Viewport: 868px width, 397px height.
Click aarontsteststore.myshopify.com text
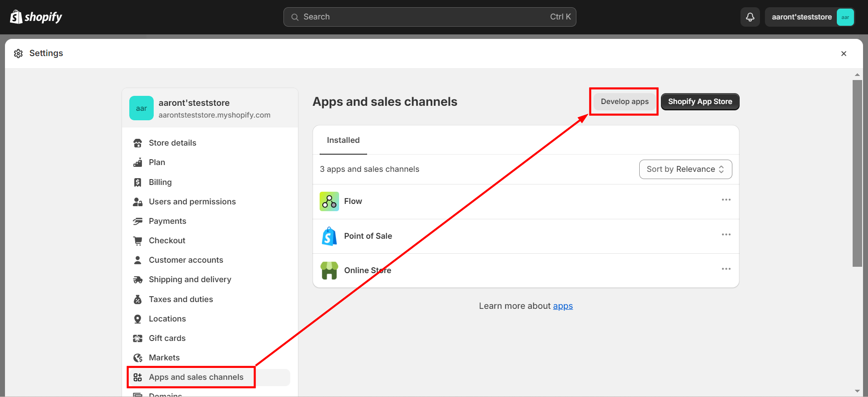point(214,115)
